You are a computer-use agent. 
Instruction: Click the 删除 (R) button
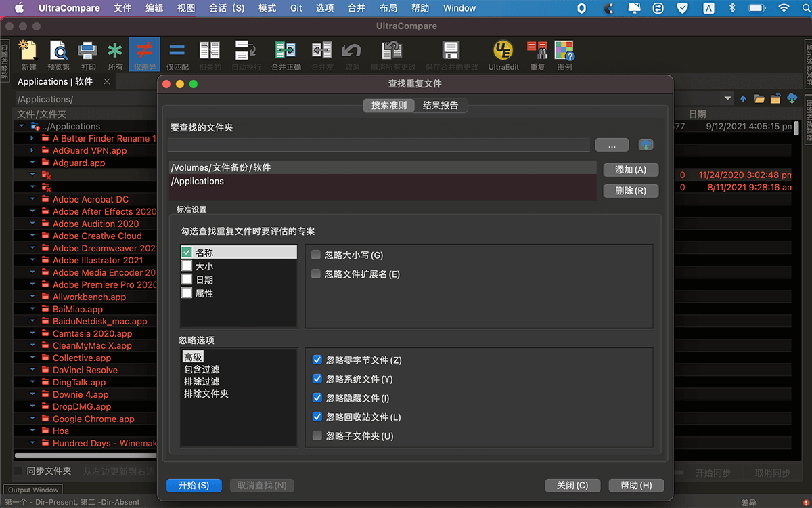[x=631, y=191]
